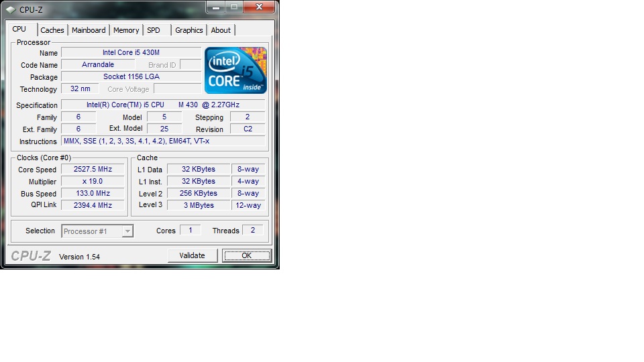Image resolution: width=644 pixels, height=362 pixels.
Task: Open the Graphics tab
Action: [189, 30]
